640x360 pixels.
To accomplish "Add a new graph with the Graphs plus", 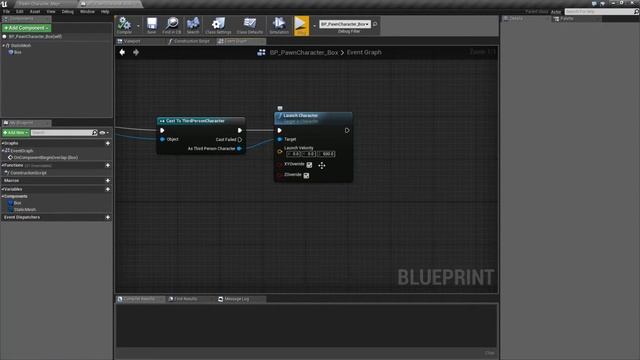I will (x=108, y=143).
